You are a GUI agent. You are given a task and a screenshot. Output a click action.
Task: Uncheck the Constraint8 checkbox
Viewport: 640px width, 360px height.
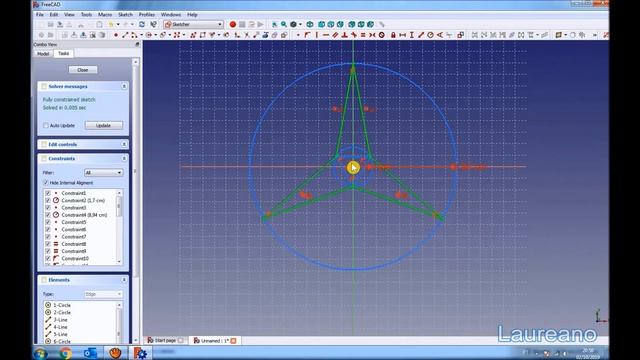pyautogui.click(x=48, y=244)
